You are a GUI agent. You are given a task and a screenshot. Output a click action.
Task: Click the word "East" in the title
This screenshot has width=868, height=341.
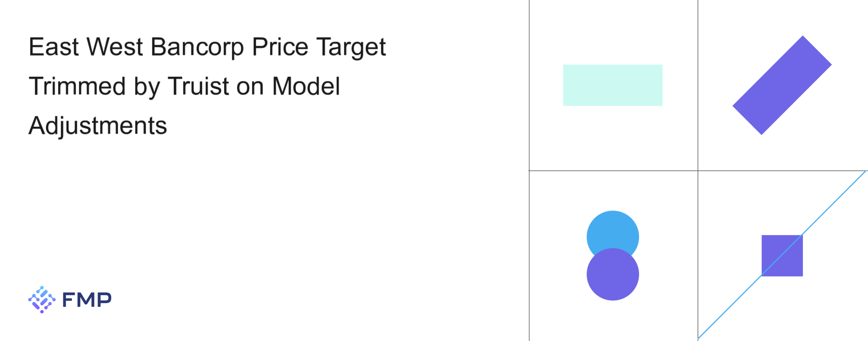[54, 47]
